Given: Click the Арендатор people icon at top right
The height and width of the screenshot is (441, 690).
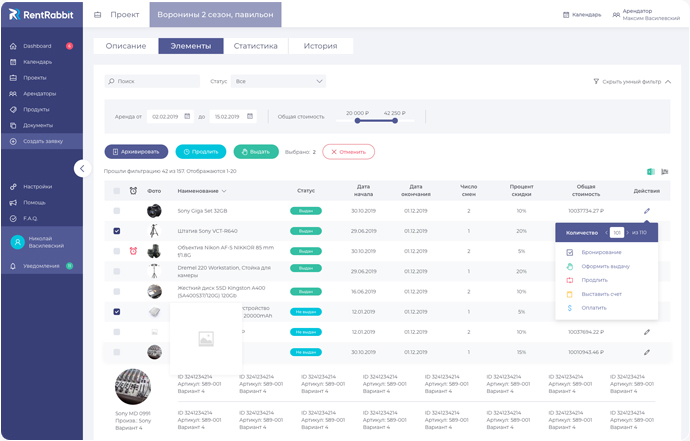Looking at the screenshot, I should (616, 15).
